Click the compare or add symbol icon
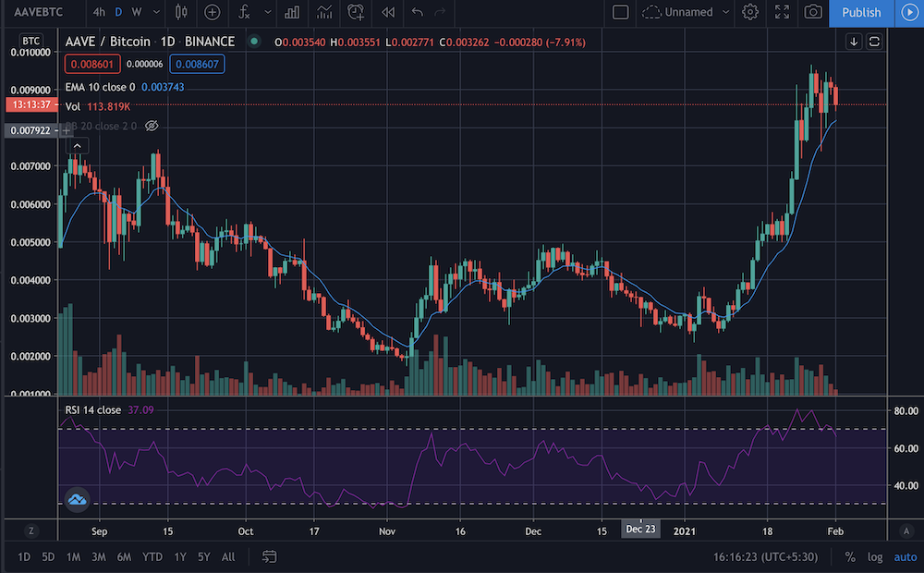This screenshot has height=573, width=924. pyautogui.click(x=213, y=12)
